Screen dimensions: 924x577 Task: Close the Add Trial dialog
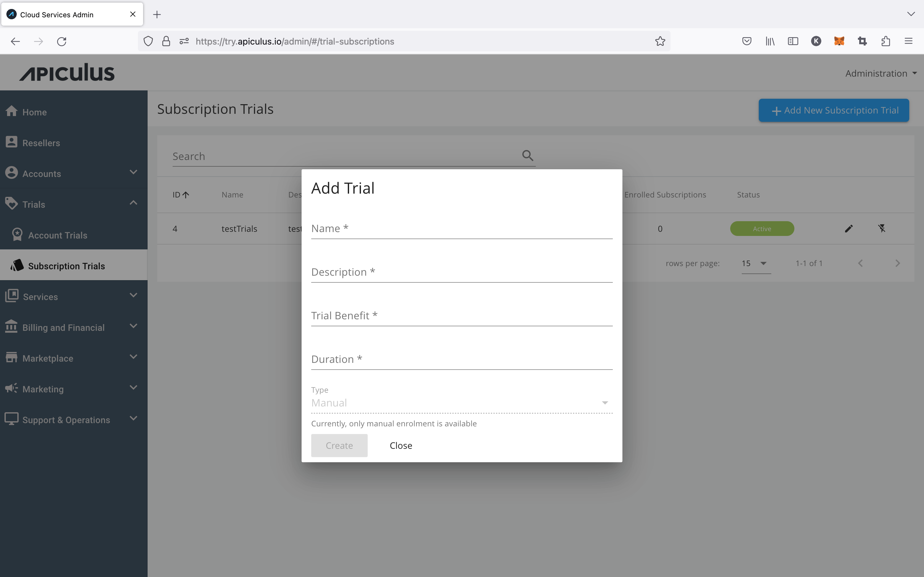pos(400,445)
